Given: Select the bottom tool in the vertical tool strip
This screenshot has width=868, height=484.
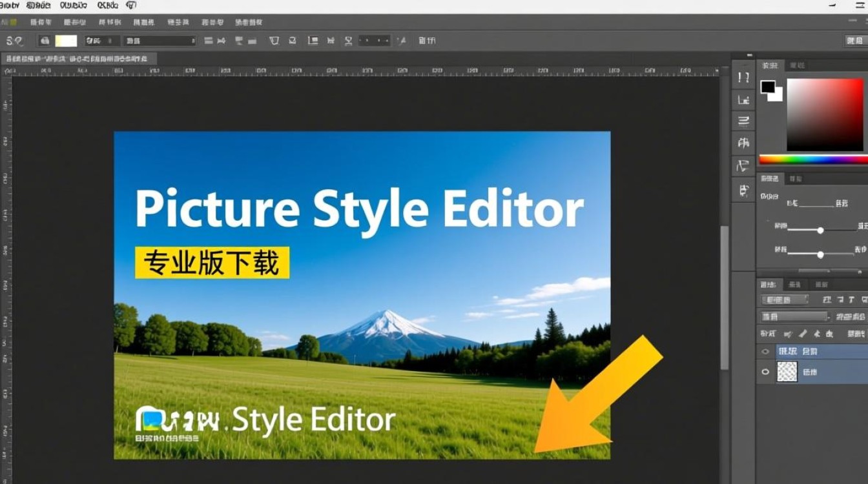Looking at the screenshot, I should (743, 190).
